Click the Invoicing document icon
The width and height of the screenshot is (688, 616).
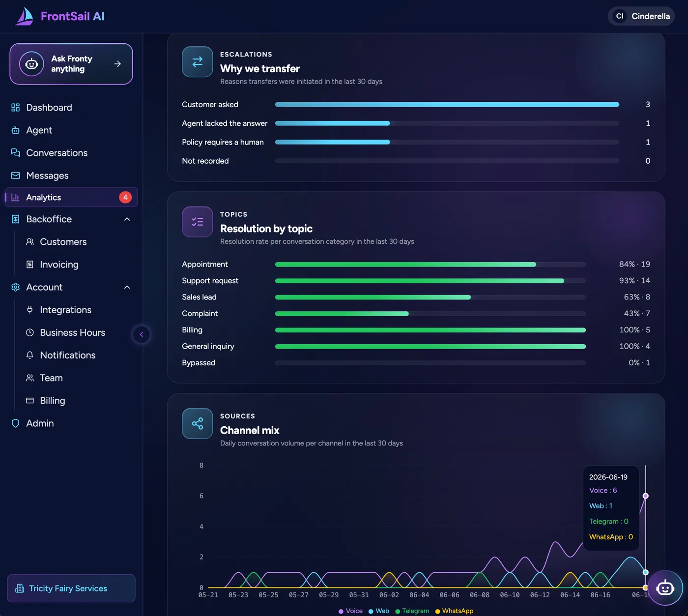click(30, 264)
